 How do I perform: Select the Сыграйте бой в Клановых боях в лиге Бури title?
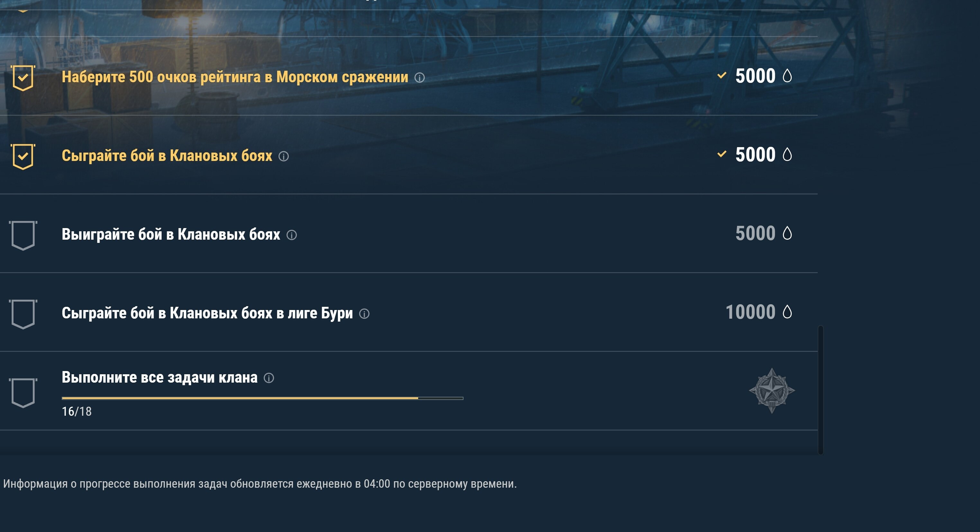(207, 313)
